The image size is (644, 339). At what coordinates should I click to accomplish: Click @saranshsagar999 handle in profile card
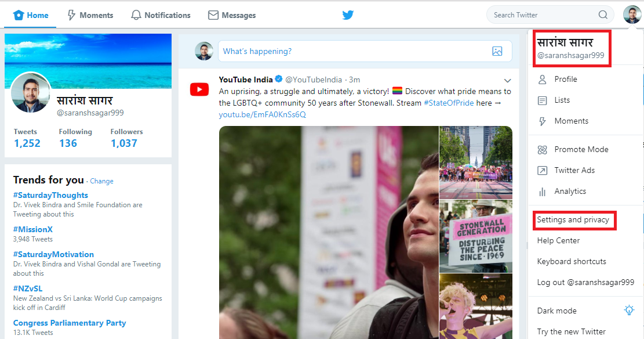click(x=90, y=113)
